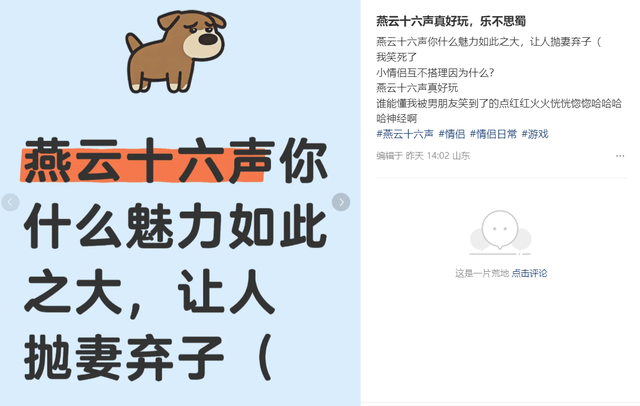This screenshot has width=640, height=406.
Task: Click the 之大，让人 line in the image
Action: [x=149, y=293]
